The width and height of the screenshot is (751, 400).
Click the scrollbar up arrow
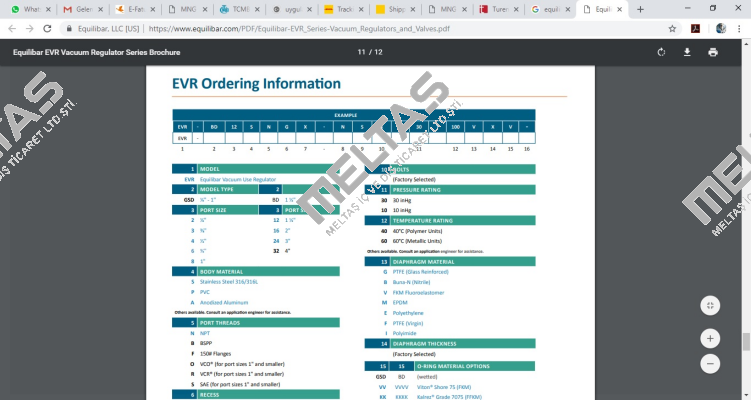[746, 43]
